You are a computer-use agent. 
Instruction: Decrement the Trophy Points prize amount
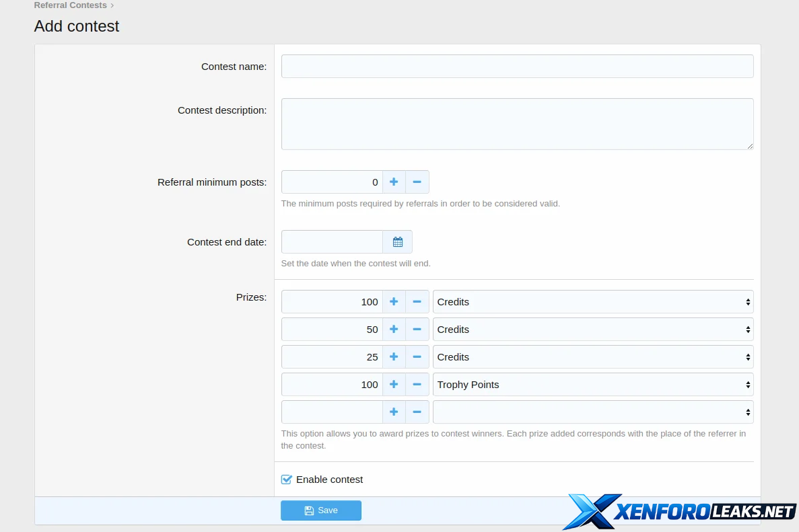[x=417, y=385]
